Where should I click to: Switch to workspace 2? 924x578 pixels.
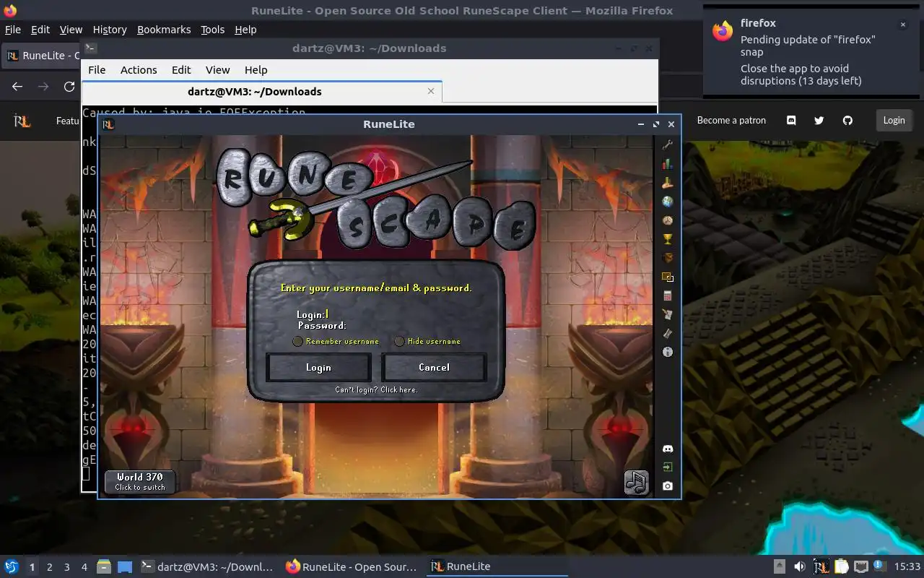(x=50, y=567)
